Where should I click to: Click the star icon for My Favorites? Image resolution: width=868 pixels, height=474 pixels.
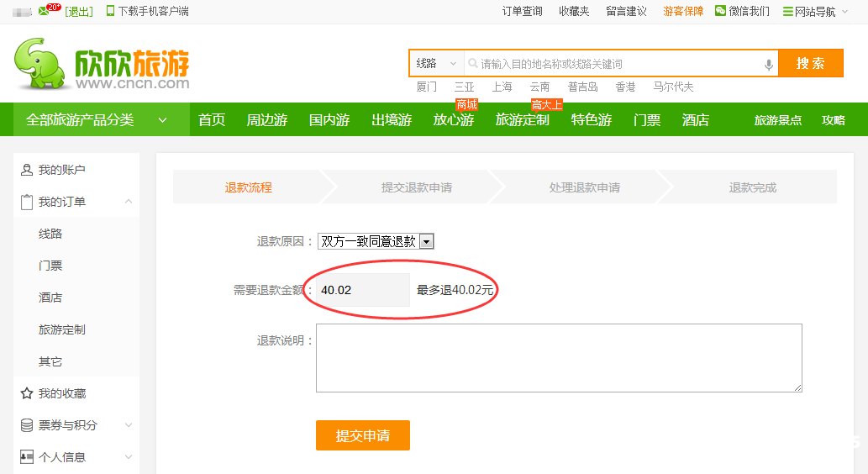click(27, 393)
